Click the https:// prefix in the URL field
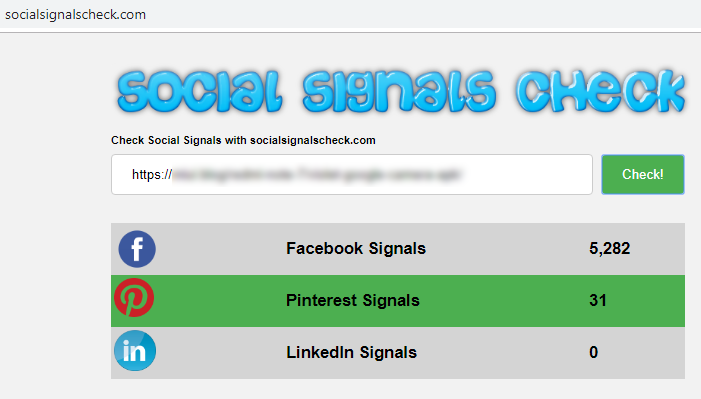Screen dimensions: 701x399 coord(152,174)
